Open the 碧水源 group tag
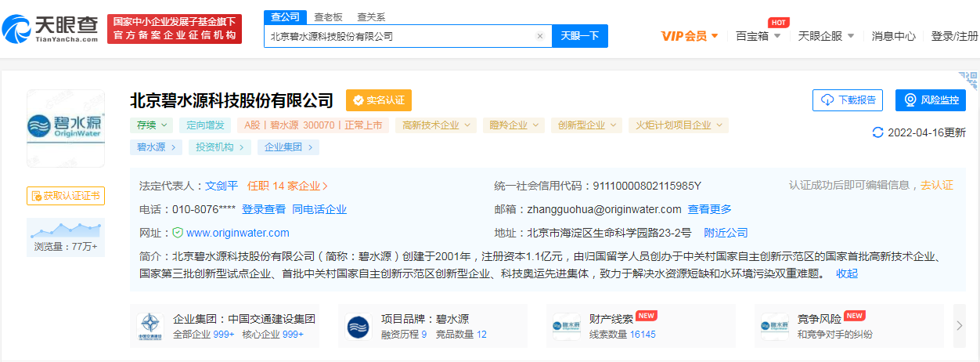The height and width of the screenshot is (362, 980). pos(156,147)
